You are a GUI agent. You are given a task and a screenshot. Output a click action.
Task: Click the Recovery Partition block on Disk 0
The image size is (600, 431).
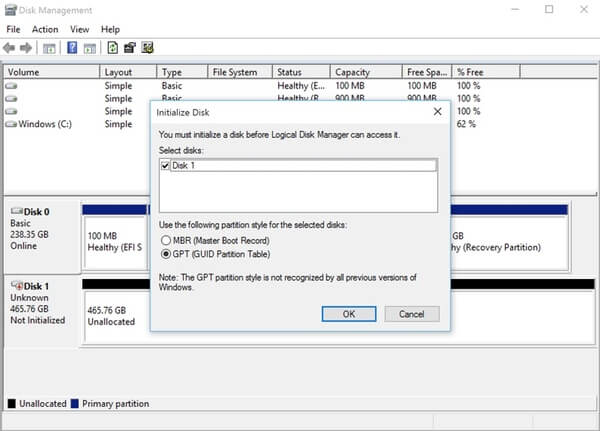[x=509, y=242]
